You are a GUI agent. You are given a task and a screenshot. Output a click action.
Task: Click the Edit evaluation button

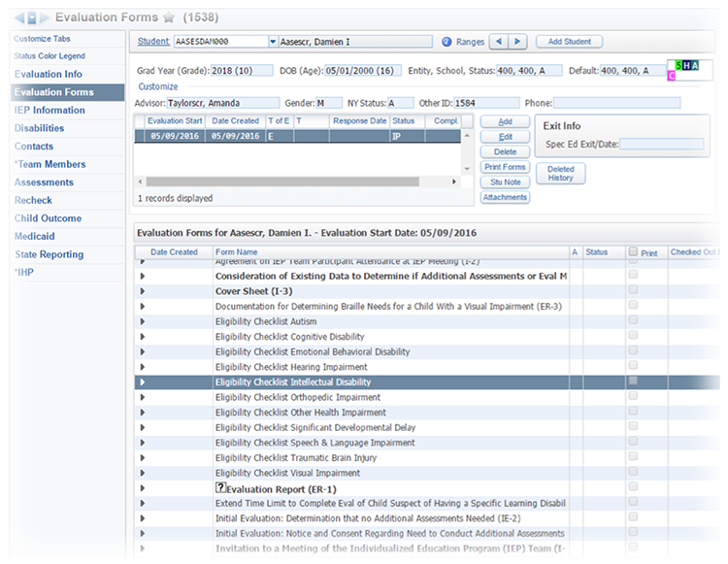505,137
